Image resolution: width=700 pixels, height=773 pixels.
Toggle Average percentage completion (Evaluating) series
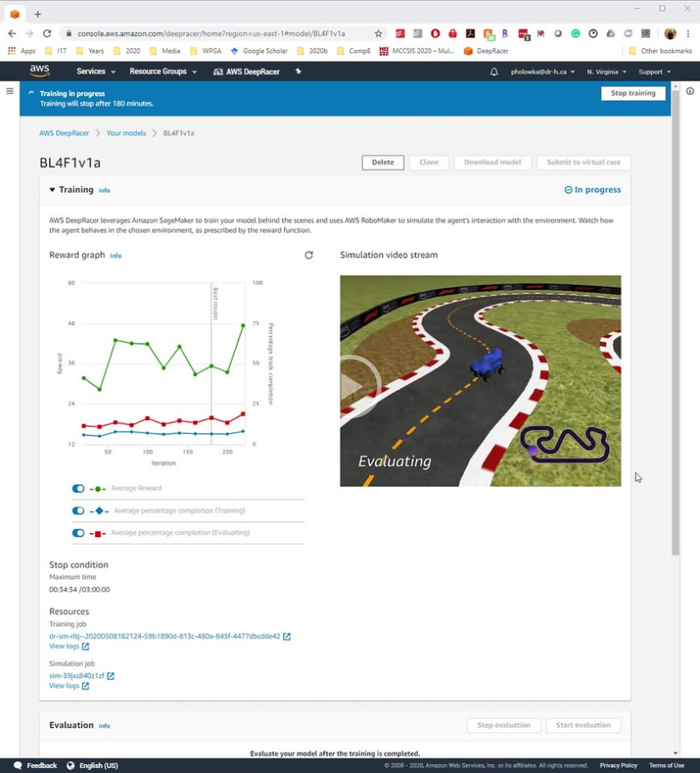tap(78, 533)
